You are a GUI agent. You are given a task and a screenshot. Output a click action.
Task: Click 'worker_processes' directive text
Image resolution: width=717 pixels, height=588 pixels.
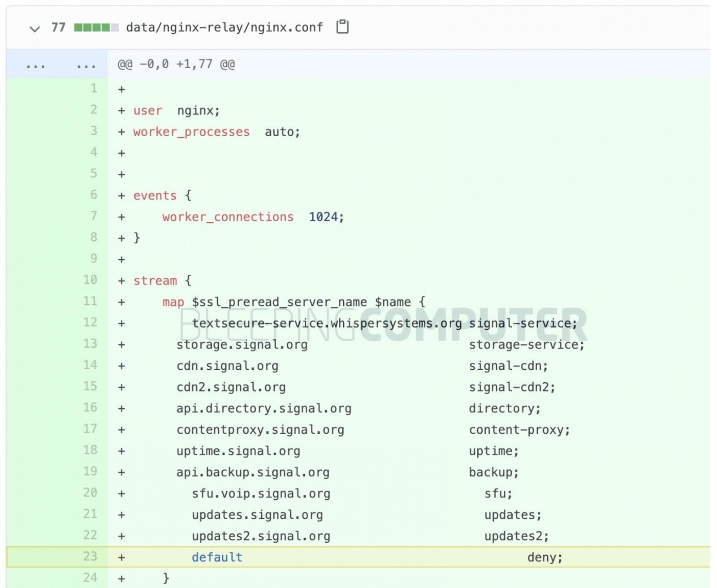[191, 132]
